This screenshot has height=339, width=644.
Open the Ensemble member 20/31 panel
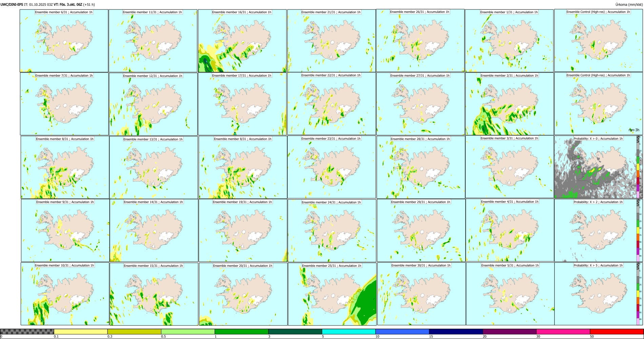point(243,294)
